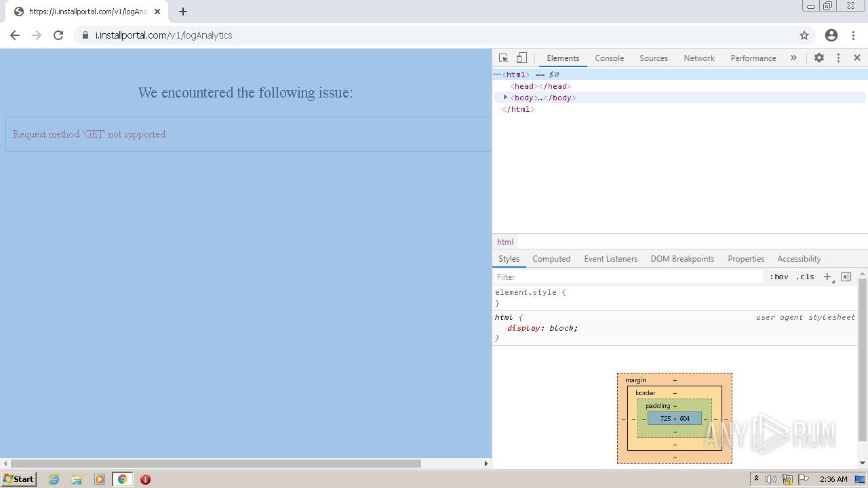The image size is (868, 488).
Task: Open the media player taskbar icon
Action: pos(100,479)
